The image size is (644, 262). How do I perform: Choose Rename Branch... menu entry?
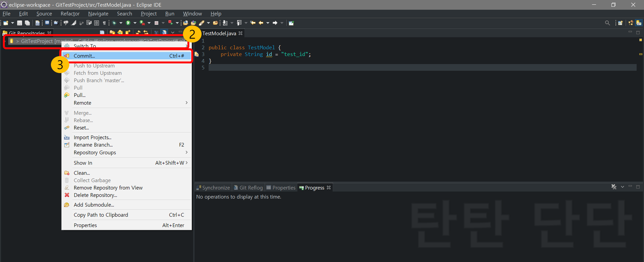pyautogui.click(x=127, y=145)
